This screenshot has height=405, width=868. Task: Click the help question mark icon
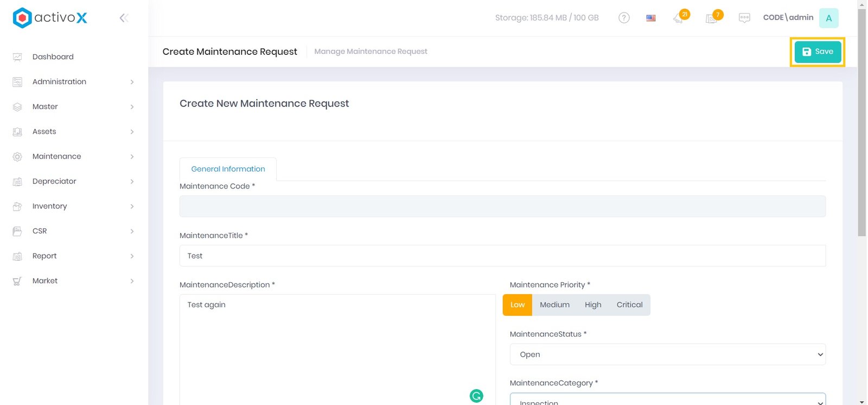click(624, 18)
